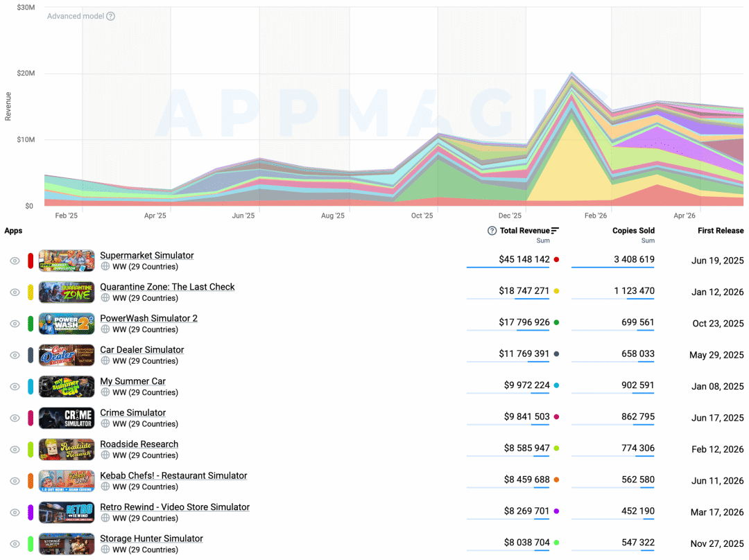Click globe icon under Storage Hunter Simulator

pyautogui.click(x=105, y=550)
